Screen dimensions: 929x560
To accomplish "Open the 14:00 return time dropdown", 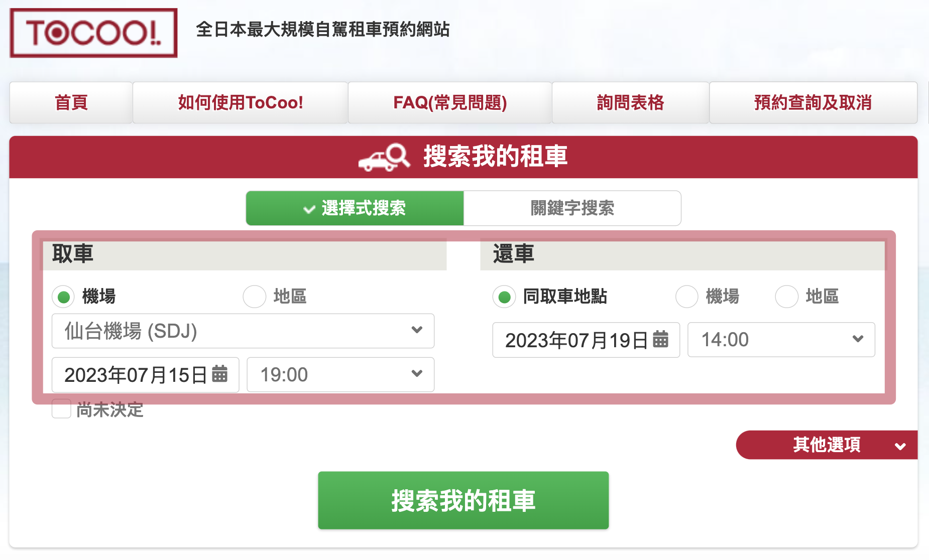I will [781, 340].
